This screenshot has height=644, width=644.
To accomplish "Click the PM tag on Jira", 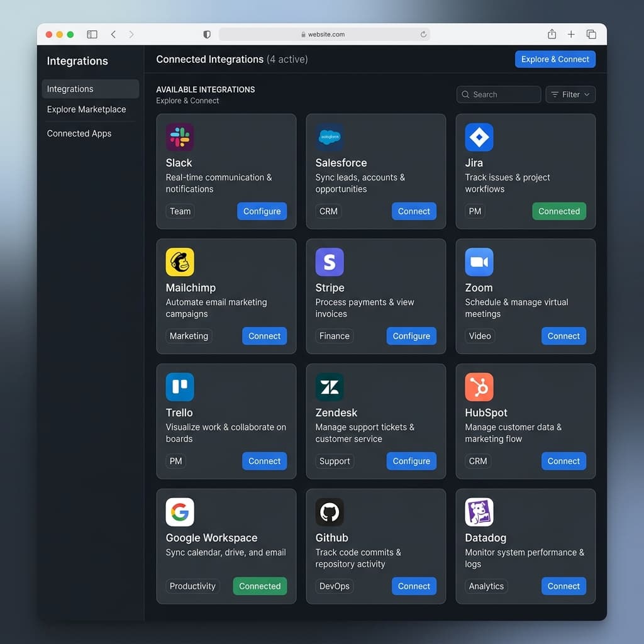I will (x=475, y=211).
